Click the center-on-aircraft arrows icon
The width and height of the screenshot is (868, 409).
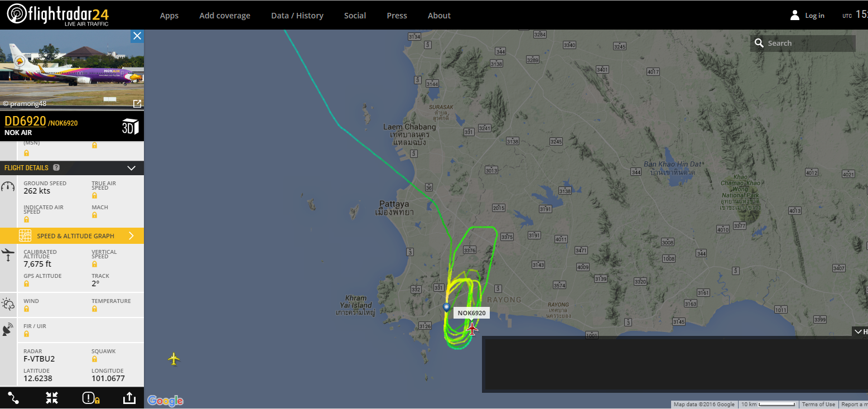click(52, 398)
